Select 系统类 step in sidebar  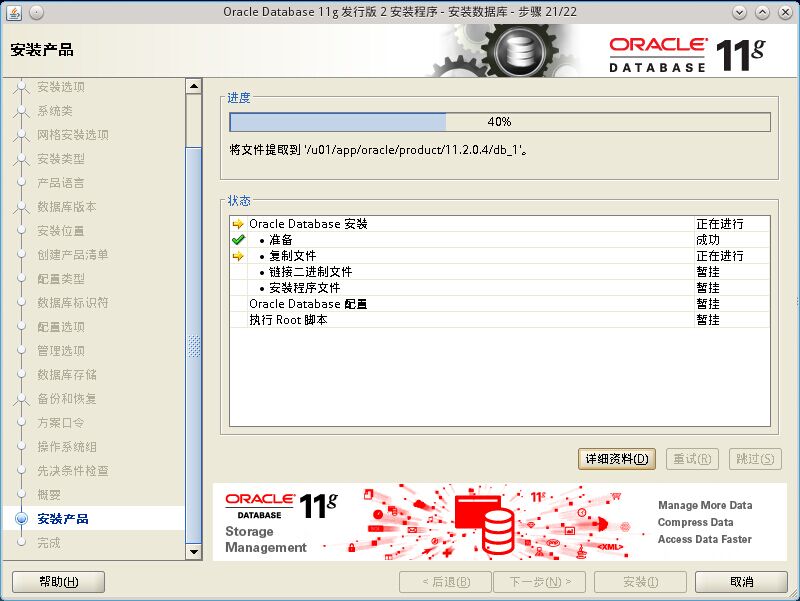(55, 111)
